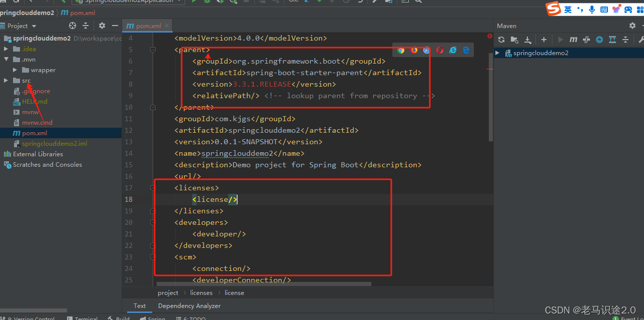Close the pom.xml editor tab
The height and width of the screenshot is (320, 644).
click(167, 26)
